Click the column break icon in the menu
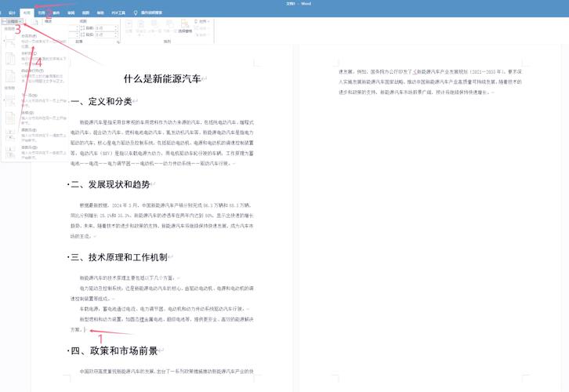569x392 pixels. (10, 59)
